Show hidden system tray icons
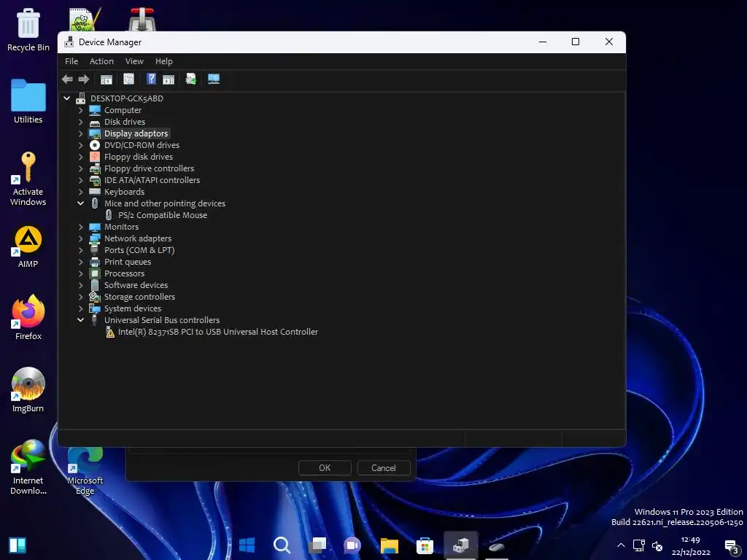747x560 pixels. click(621, 545)
